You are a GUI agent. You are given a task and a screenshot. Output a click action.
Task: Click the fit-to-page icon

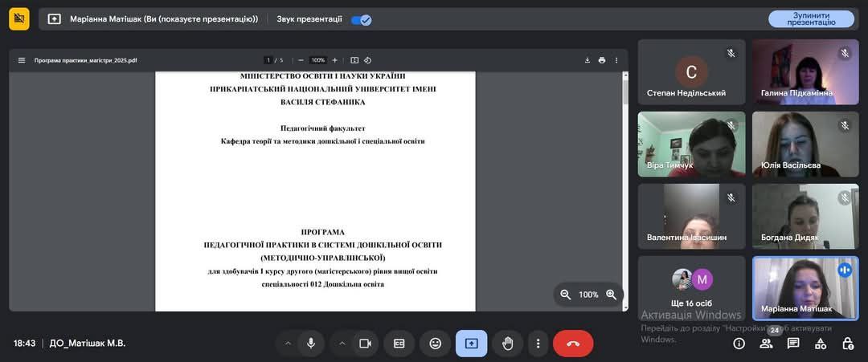(x=355, y=60)
